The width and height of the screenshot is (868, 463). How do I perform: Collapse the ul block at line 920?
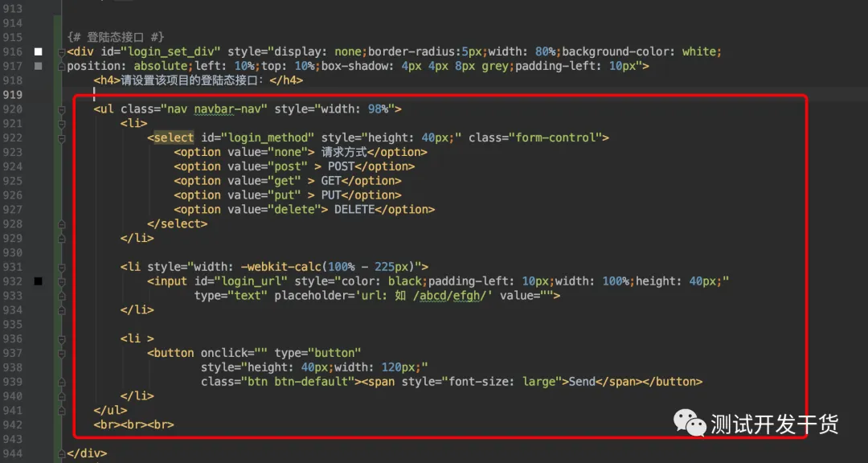click(x=61, y=109)
